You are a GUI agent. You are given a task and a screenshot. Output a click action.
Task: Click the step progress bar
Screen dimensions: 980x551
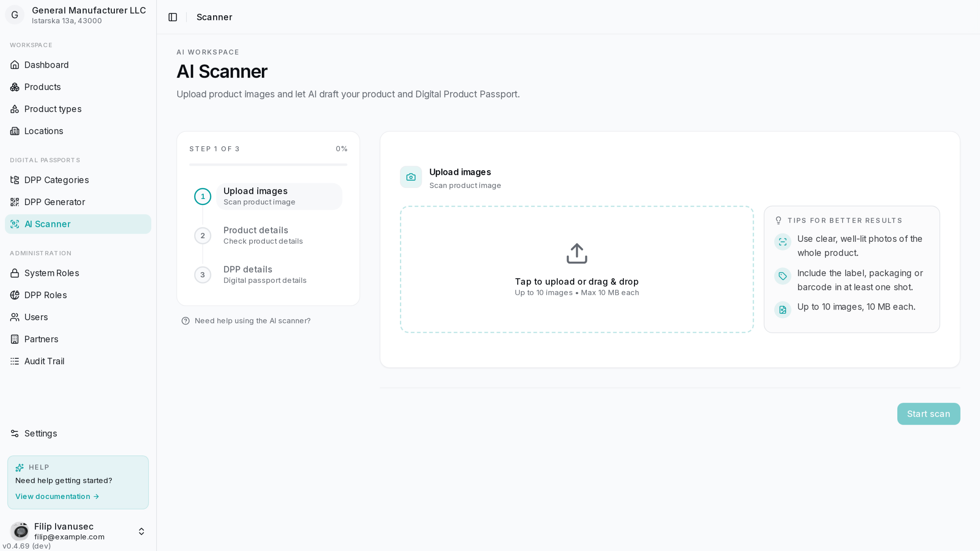click(268, 165)
